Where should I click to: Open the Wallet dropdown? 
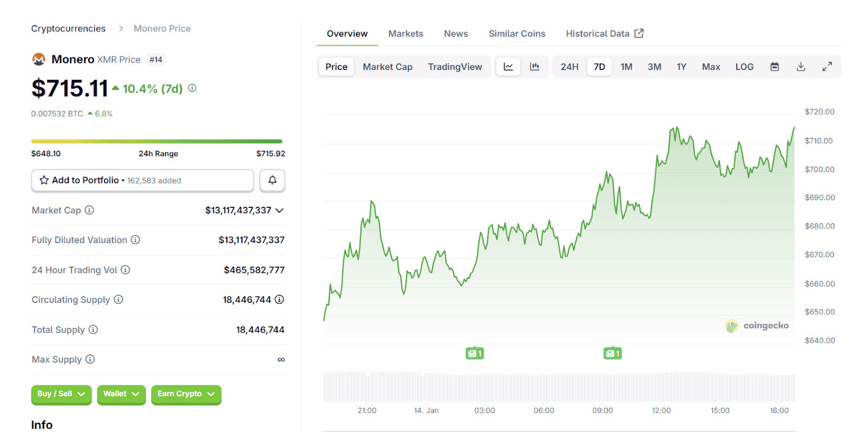(121, 394)
